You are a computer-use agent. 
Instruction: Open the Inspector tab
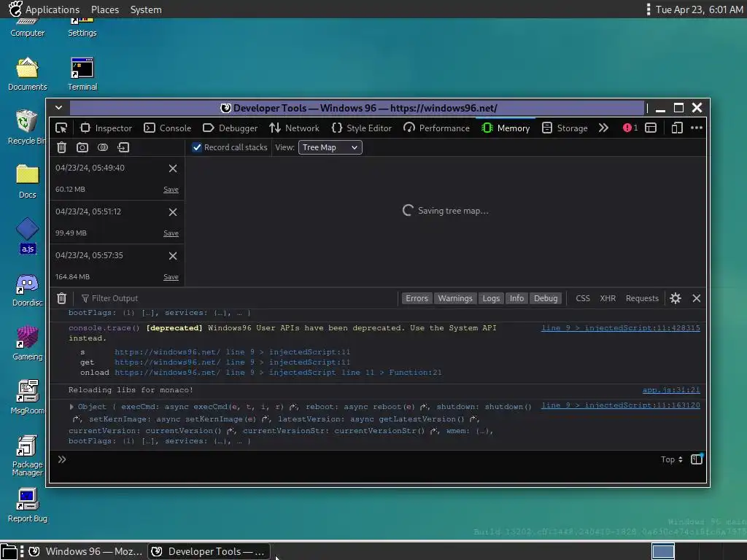pyautogui.click(x=107, y=128)
